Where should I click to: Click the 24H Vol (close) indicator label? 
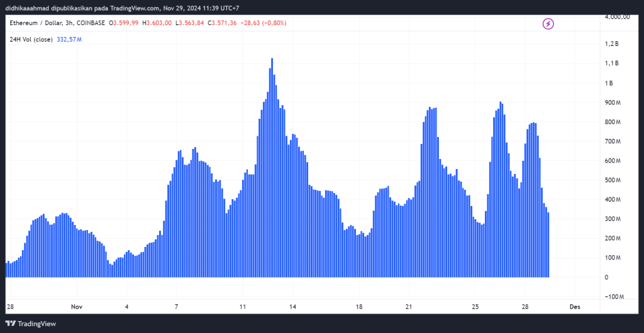(x=31, y=40)
